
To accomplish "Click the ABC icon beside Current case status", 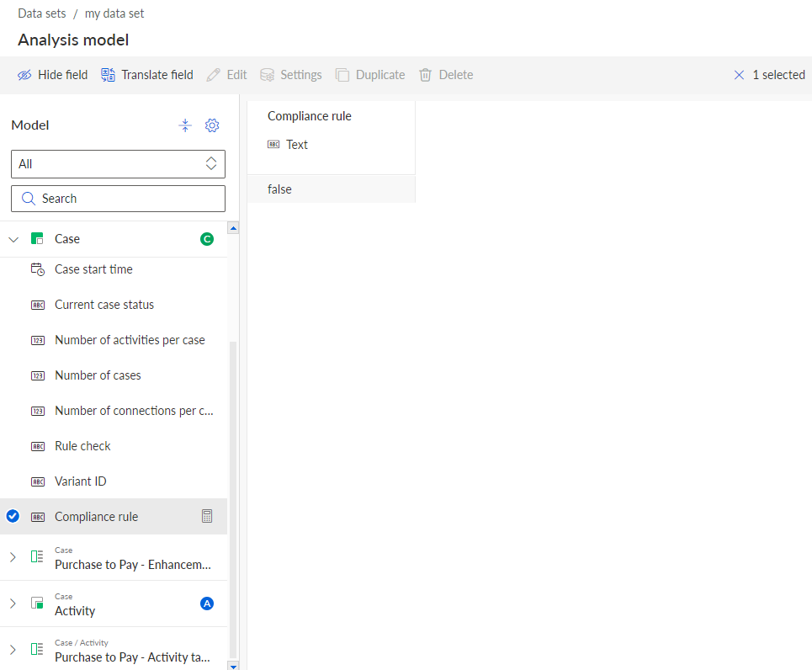I will [38, 306].
